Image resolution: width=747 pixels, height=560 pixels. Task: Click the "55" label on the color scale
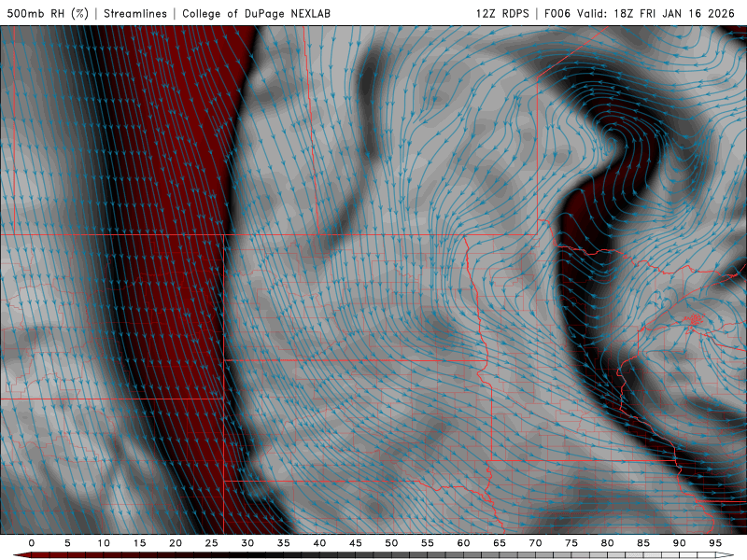(428, 543)
